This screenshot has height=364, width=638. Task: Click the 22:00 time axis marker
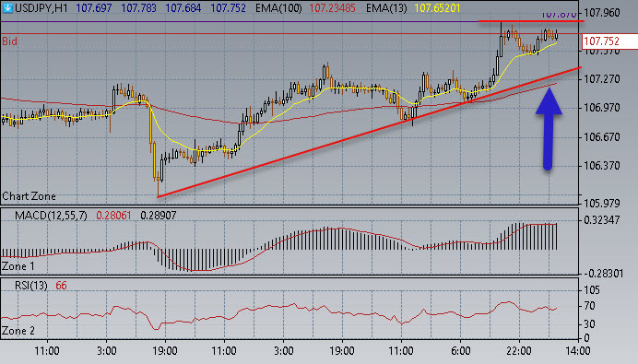click(x=519, y=350)
